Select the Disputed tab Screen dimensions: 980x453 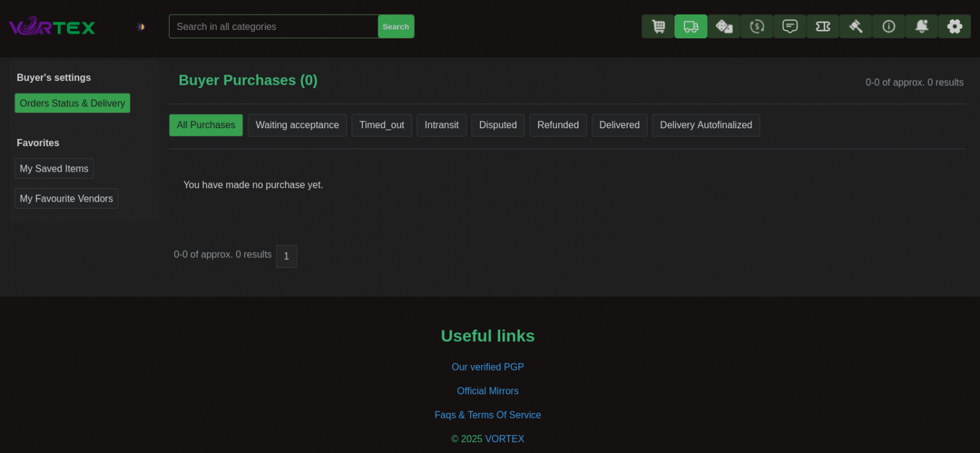498,125
